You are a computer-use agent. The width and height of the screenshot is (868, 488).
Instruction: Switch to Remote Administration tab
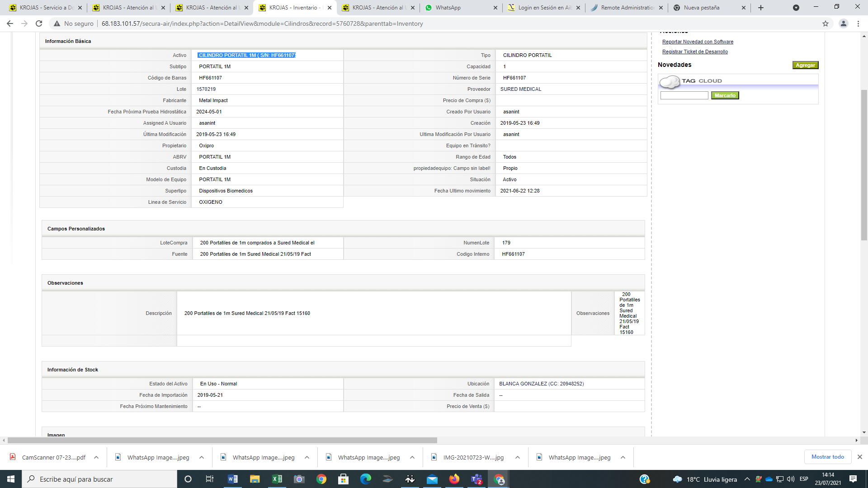point(627,8)
